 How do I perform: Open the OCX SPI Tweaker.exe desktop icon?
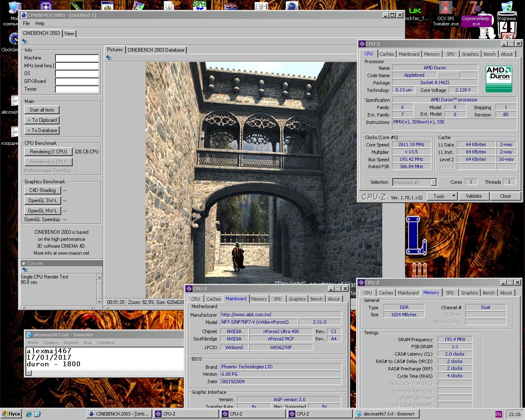point(446,14)
